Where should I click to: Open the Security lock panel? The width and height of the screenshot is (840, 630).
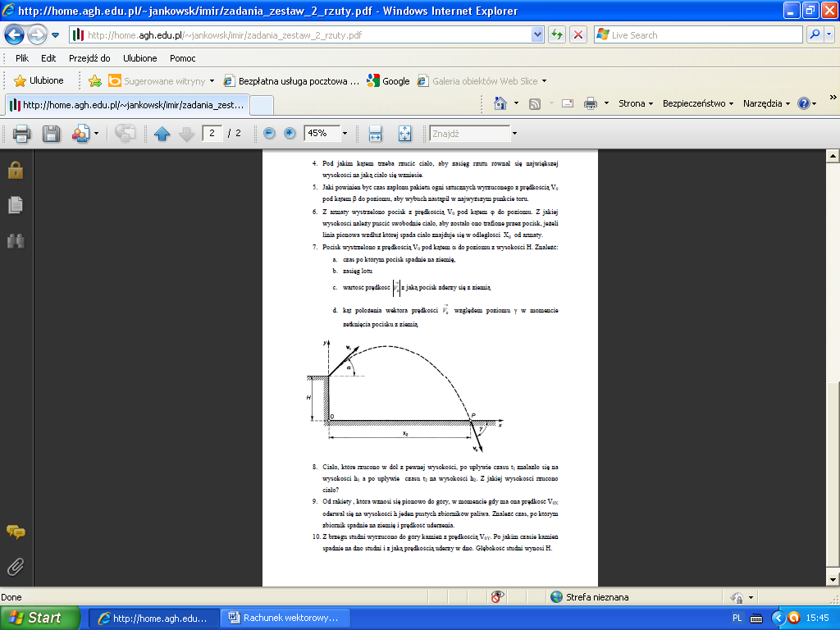[15, 170]
